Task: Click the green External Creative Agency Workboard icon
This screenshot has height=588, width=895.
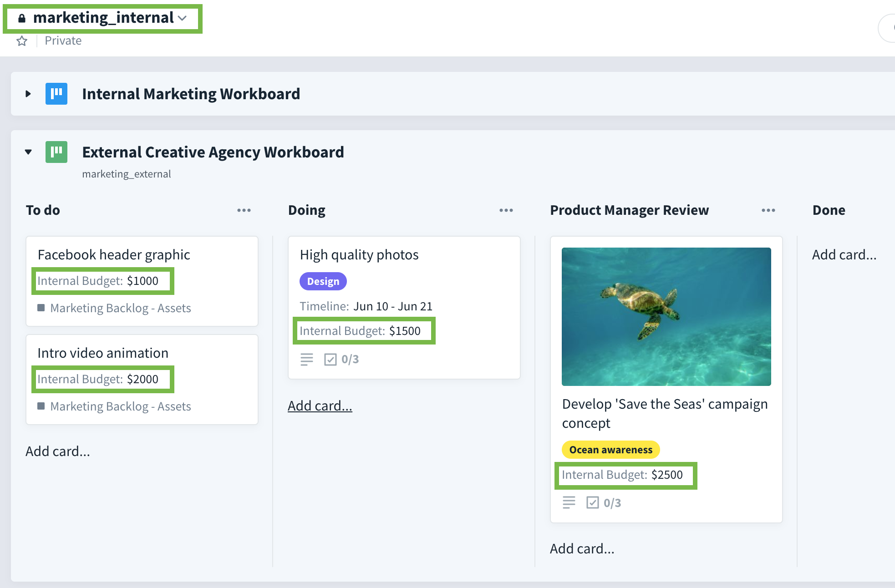Action: click(56, 152)
